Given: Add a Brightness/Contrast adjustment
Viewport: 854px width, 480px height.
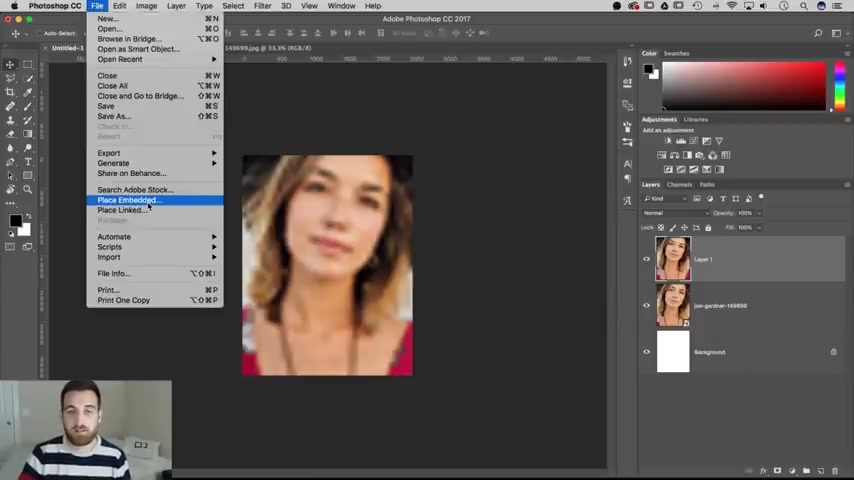Looking at the screenshot, I should [668, 141].
